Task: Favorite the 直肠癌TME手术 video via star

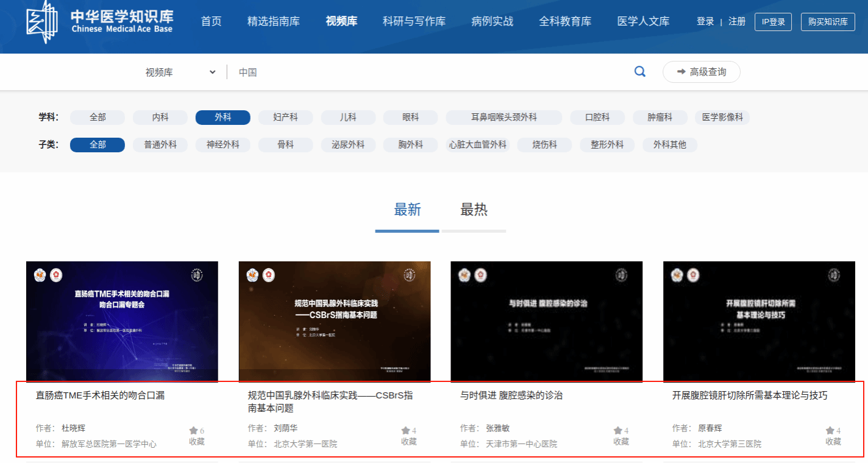Action: click(x=193, y=431)
